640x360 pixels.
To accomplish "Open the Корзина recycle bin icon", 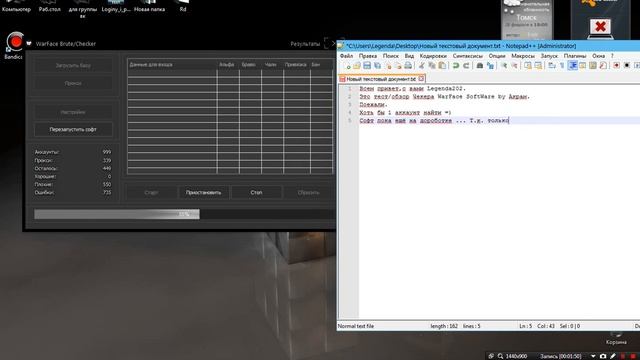I will [616, 339].
